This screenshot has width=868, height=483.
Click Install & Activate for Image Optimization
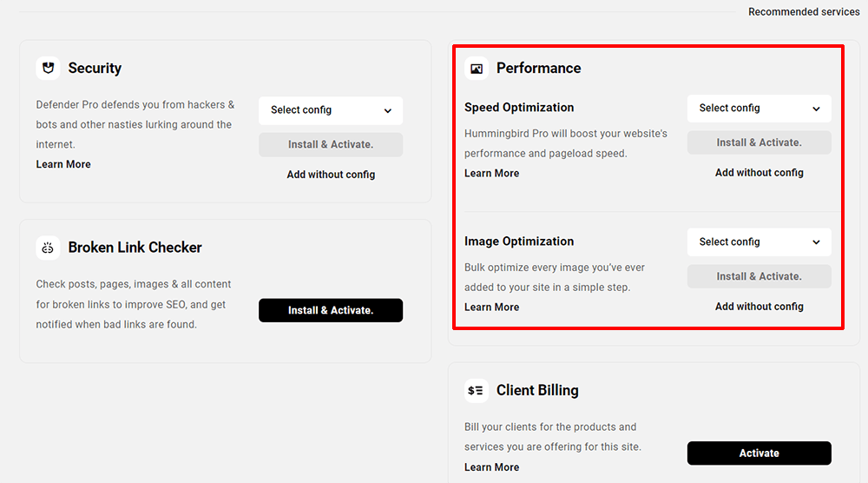click(759, 276)
